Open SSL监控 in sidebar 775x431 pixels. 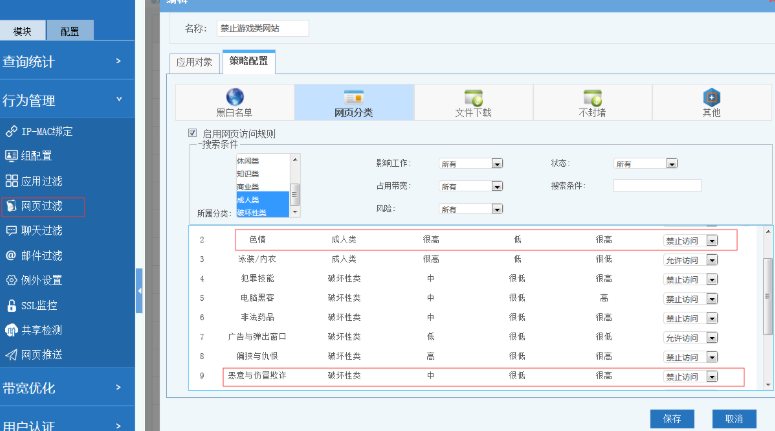pos(41,305)
